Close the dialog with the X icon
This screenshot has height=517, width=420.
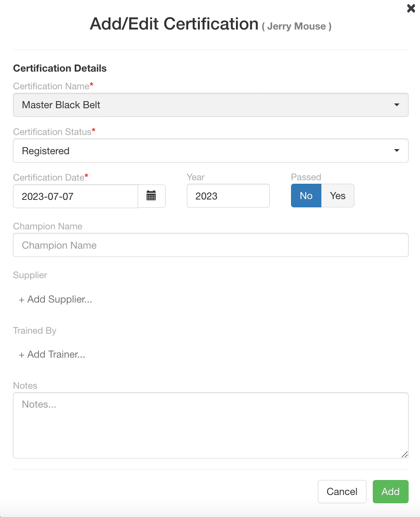[411, 8]
